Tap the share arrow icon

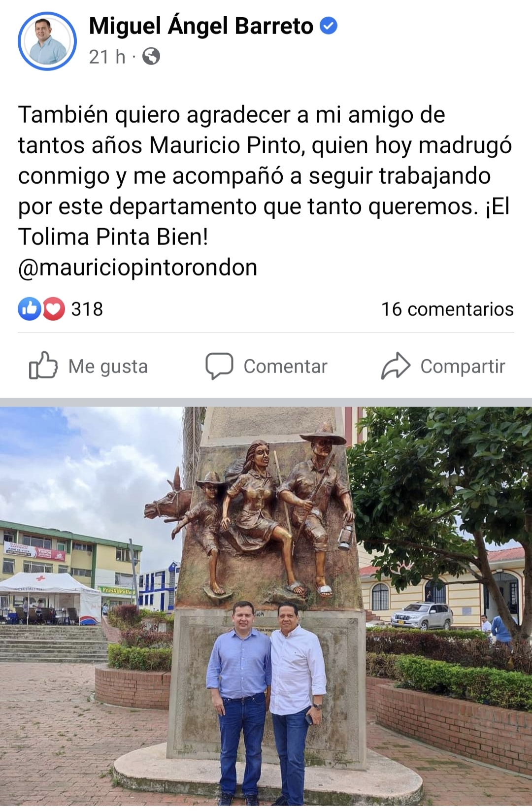(x=396, y=366)
